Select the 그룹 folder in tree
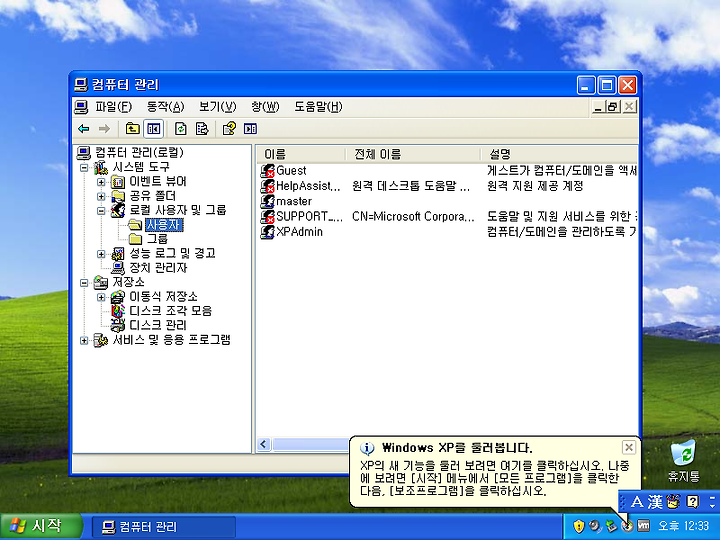The height and width of the screenshot is (540, 720). point(157,239)
